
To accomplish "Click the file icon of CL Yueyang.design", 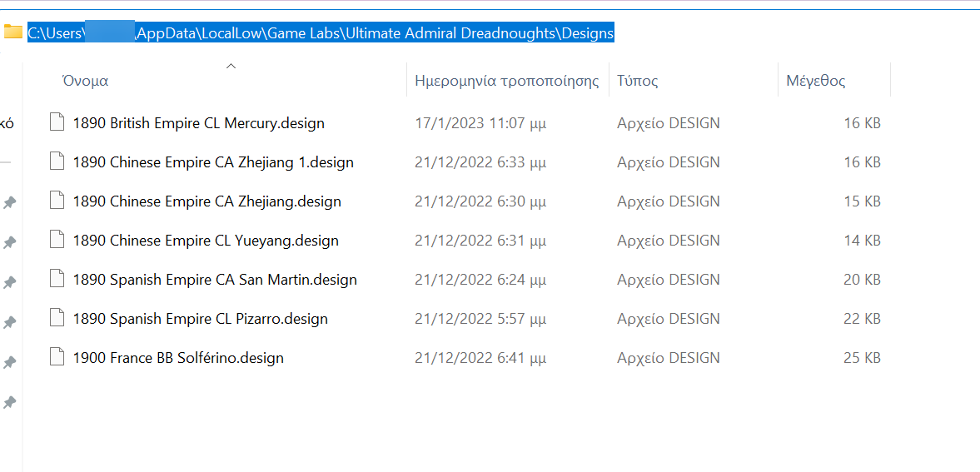I will click(x=57, y=240).
